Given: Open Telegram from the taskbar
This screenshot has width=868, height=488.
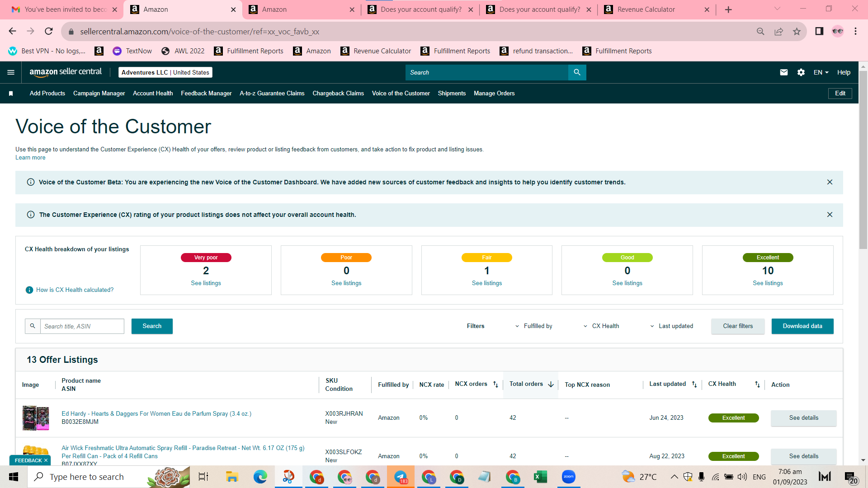Looking at the screenshot, I should pos(401,477).
